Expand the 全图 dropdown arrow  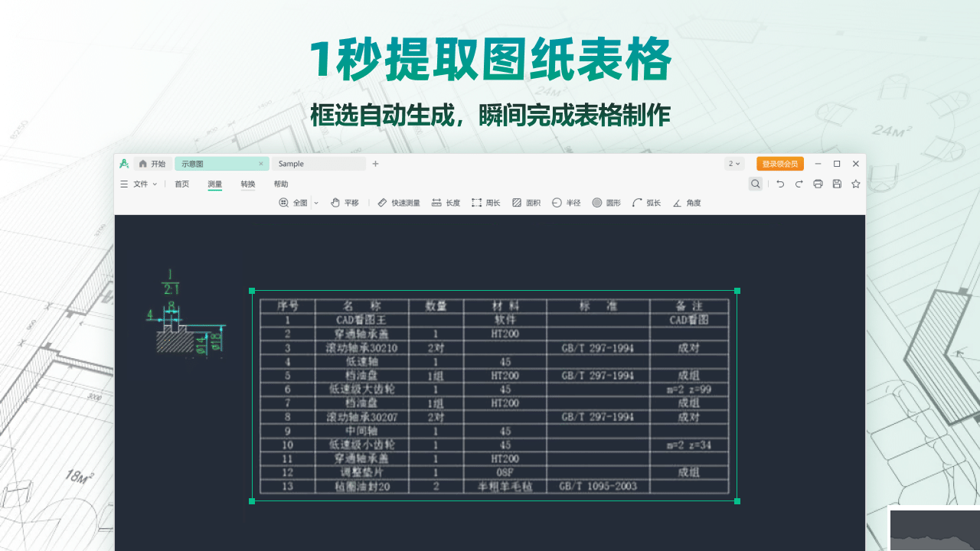pos(316,203)
